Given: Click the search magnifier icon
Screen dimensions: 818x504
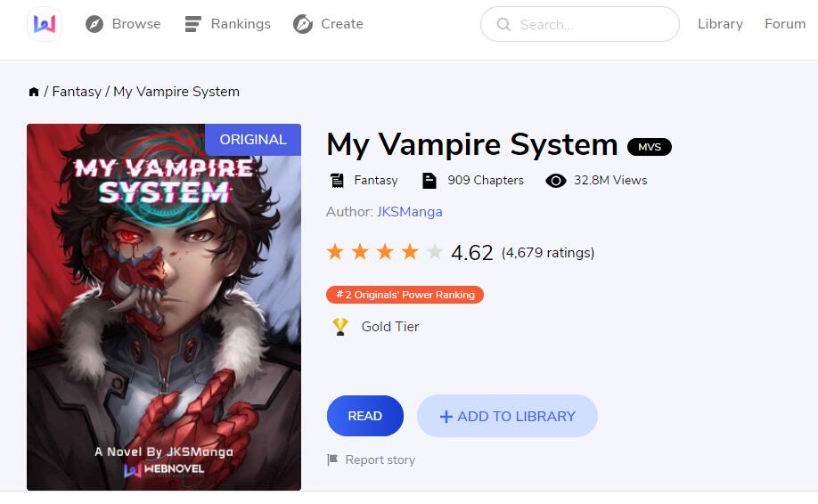Looking at the screenshot, I should coord(503,25).
